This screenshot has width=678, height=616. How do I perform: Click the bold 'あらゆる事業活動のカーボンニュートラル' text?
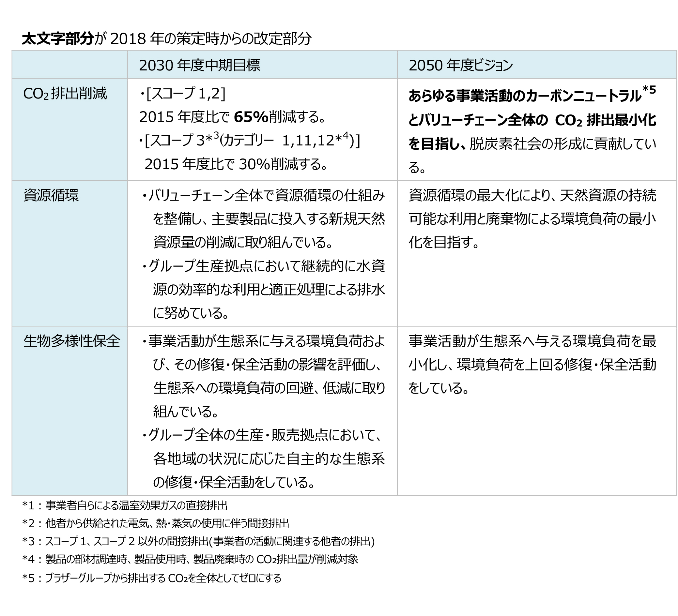click(x=525, y=97)
